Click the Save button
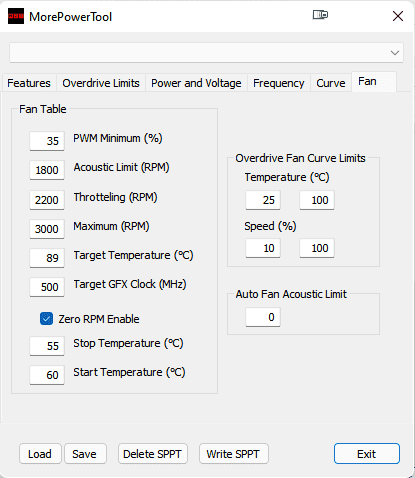The width and height of the screenshot is (415, 478). click(x=85, y=454)
